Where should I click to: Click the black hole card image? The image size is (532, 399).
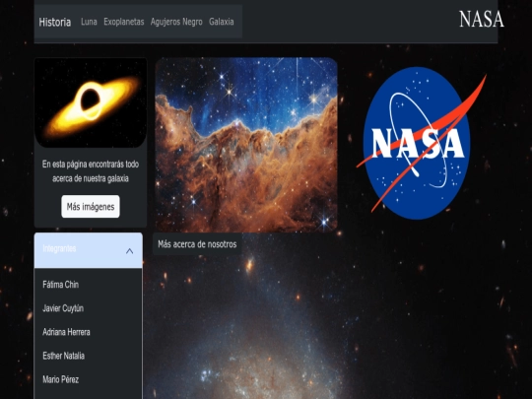(x=91, y=102)
